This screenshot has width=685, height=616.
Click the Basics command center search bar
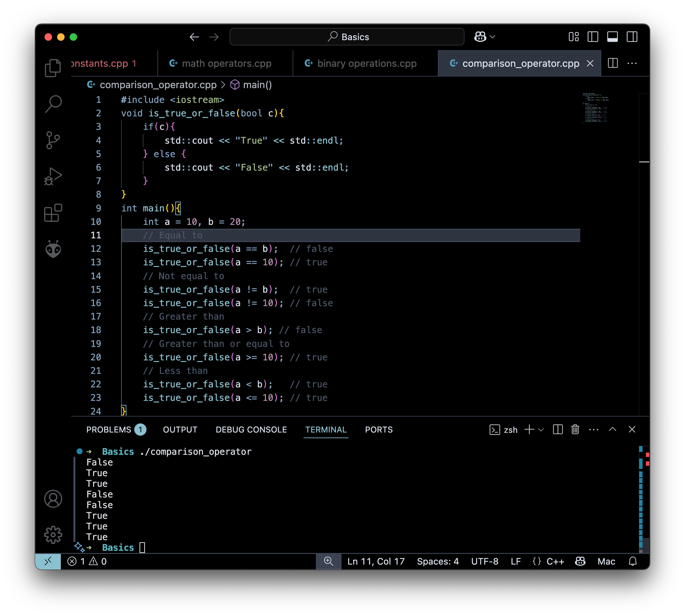click(346, 37)
